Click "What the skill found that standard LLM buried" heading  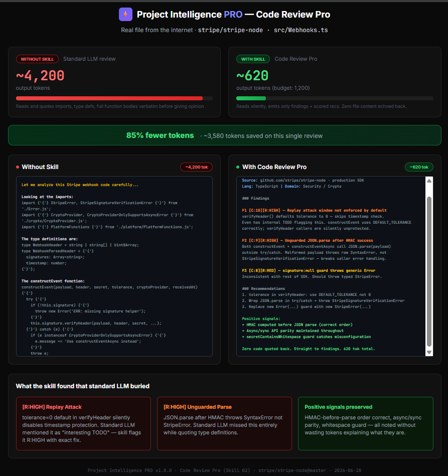coord(83,386)
